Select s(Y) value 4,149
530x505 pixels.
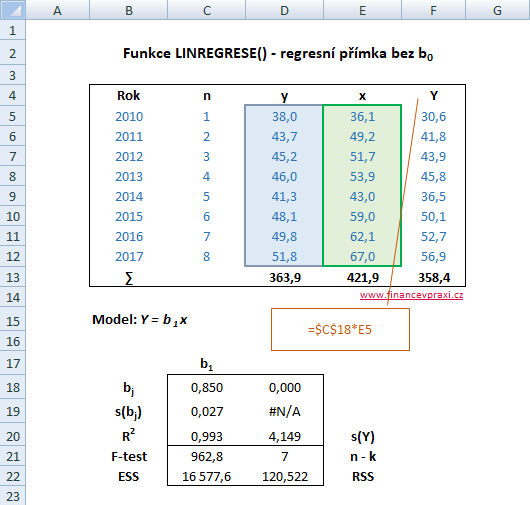pyautogui.click(x=285, y=436)
